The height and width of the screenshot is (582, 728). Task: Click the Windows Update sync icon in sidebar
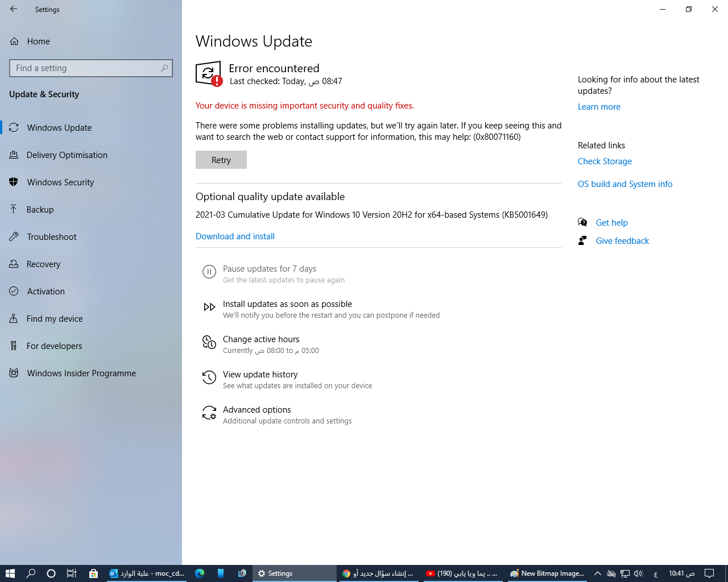point(14,127)
